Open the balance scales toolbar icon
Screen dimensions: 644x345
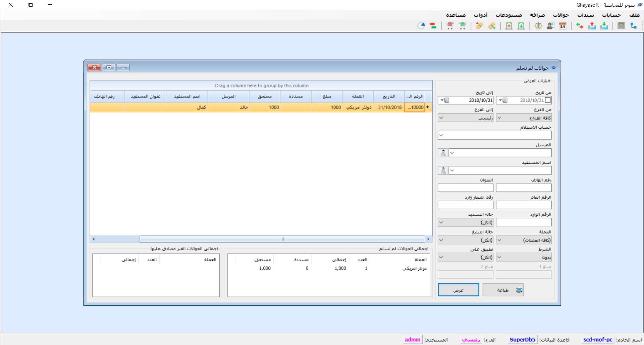pos(538,26)
